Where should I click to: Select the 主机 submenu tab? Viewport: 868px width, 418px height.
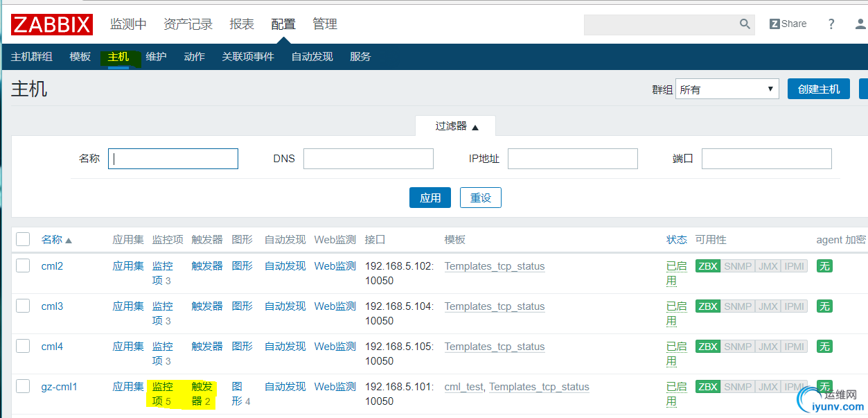point(118,57)
